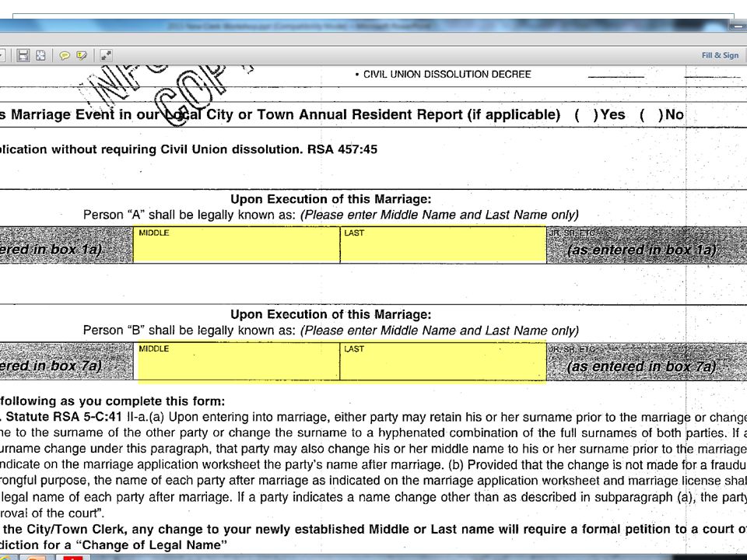Click 'Statute RSA 5-C:41' text
This screenshot has width=747, height=560.
[x=64, y=417]
